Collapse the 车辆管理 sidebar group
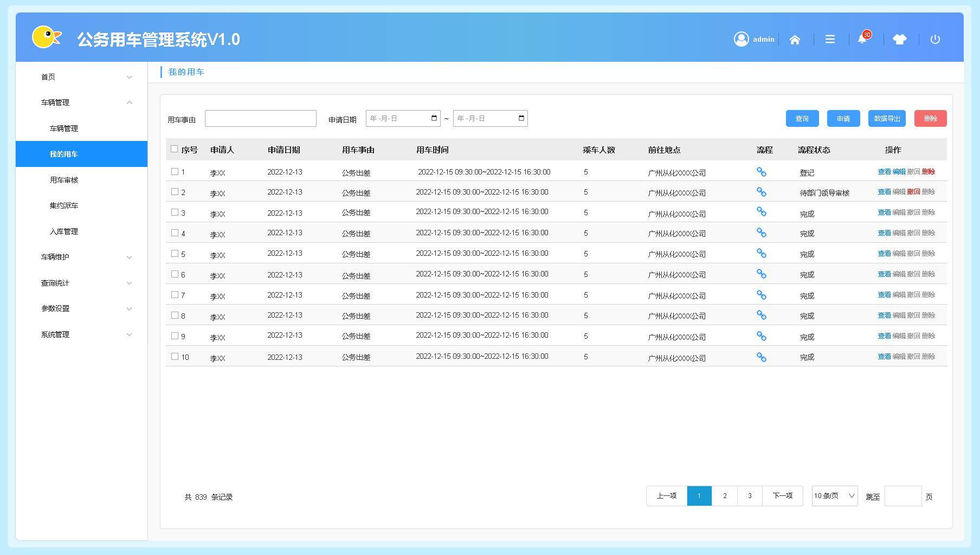Image resolution: width=980 pixels, height=555 pixels. pyautogui.click(x=85, y=102)
